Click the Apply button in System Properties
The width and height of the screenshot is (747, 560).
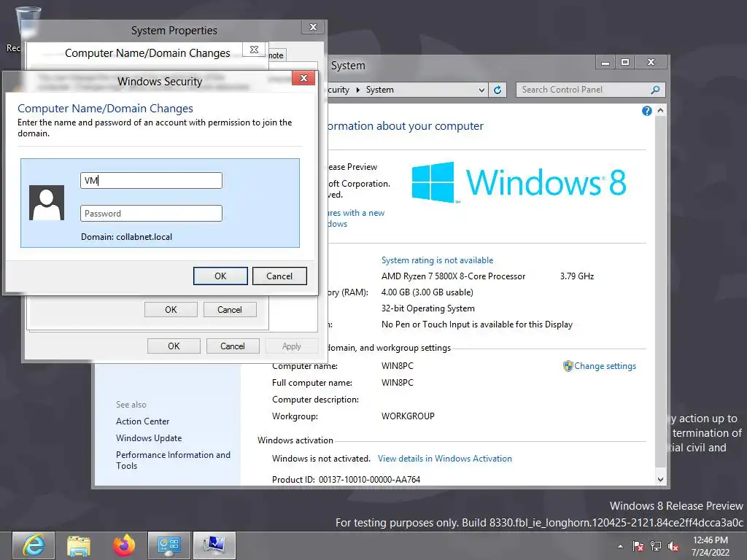point(291,346)
